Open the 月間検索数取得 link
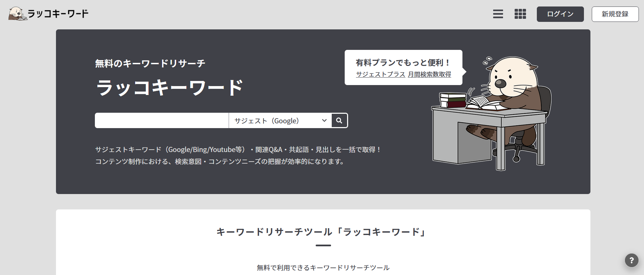 click(429, 74)
